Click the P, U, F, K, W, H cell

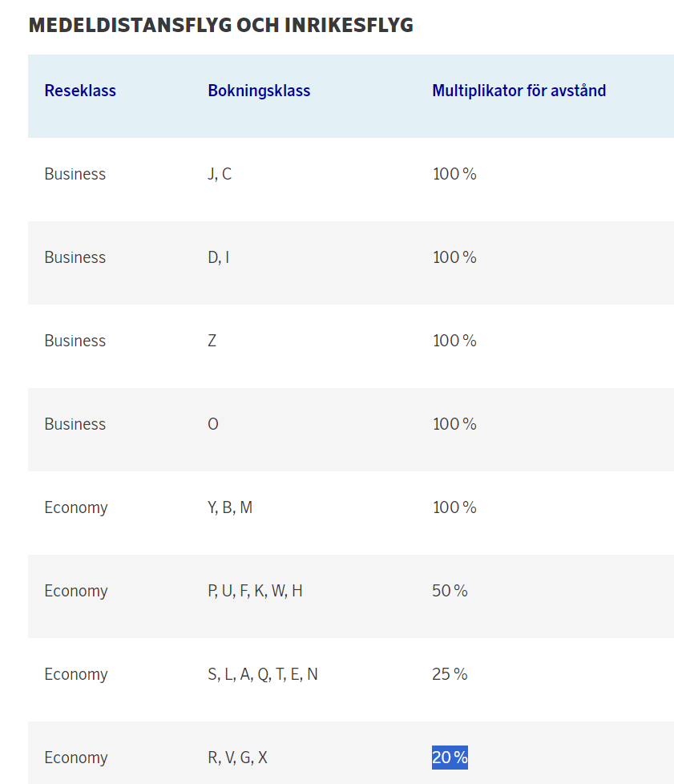pyautogui.click(x=255, y=591)
